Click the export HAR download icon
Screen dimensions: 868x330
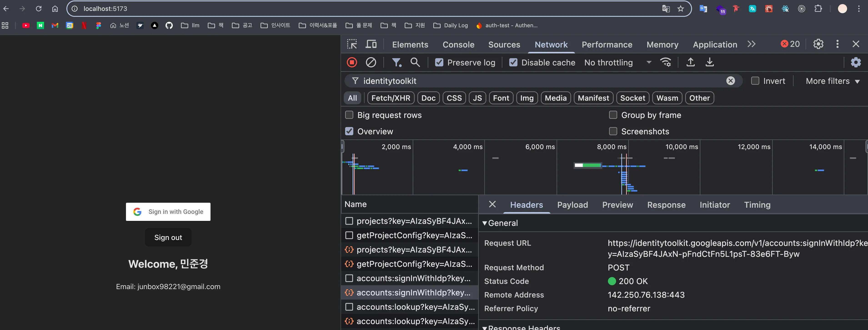[710, 62]
